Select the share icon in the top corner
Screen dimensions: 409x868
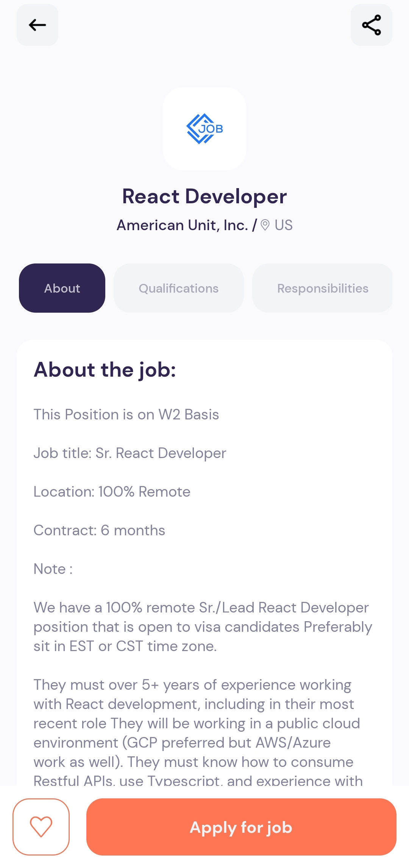(x=371, y=25)
